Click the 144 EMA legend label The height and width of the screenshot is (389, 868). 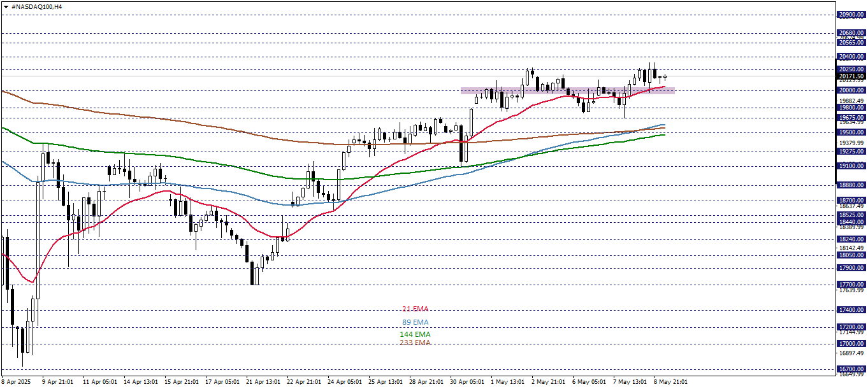tap(415, 334)
